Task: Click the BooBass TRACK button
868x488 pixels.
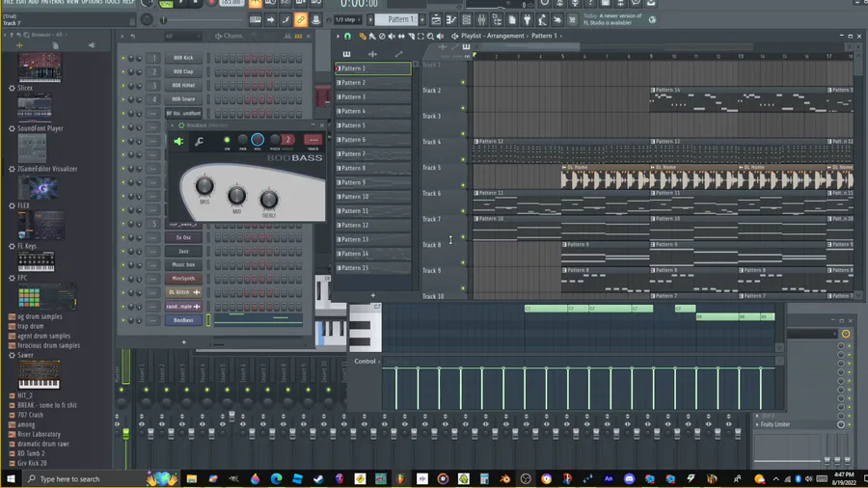Action: coord(313,140)
